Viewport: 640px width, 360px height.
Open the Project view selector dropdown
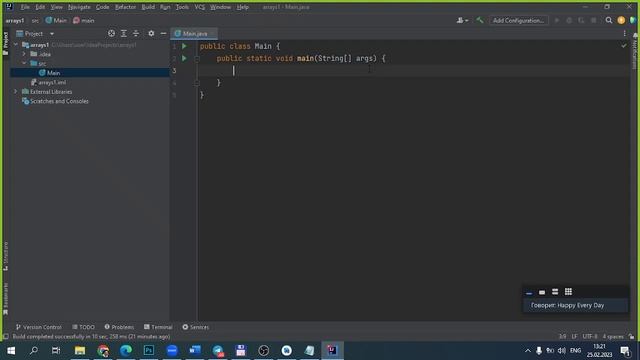coord(52,33)
